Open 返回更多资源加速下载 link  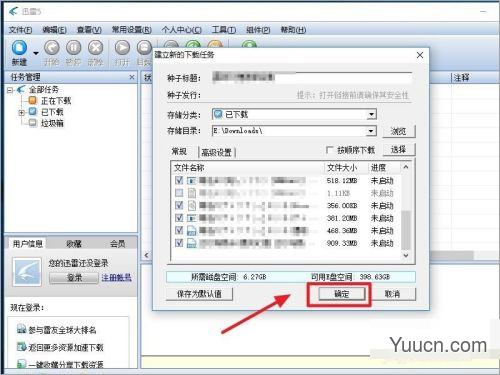pyautogui.click(x=66, y=348)
